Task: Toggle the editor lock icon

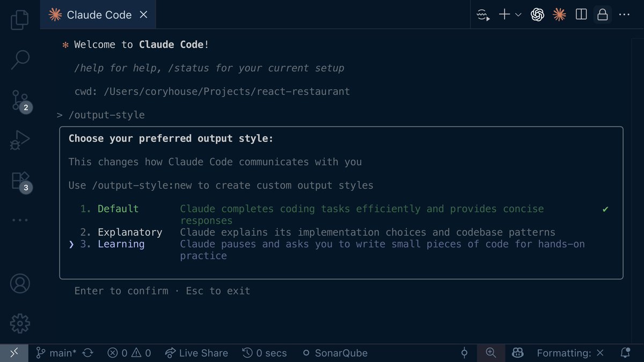Action: pyautogui.click(x=603, y=14)
